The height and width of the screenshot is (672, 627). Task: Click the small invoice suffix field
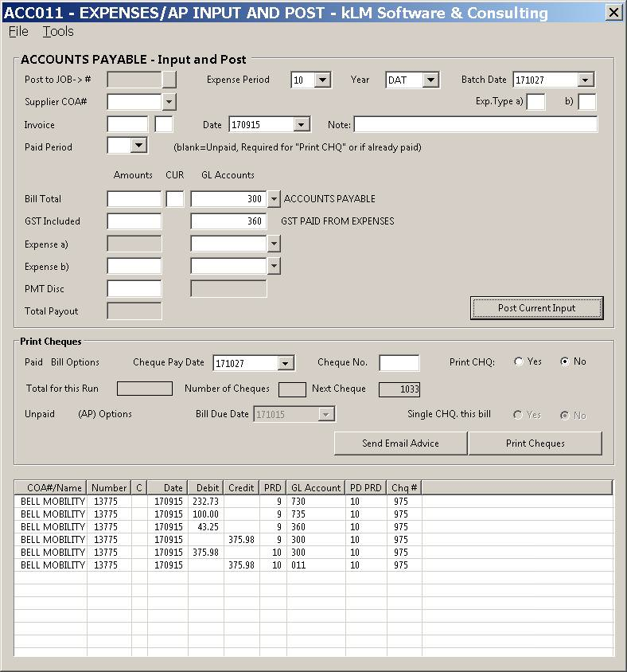[x=164, y=125]
